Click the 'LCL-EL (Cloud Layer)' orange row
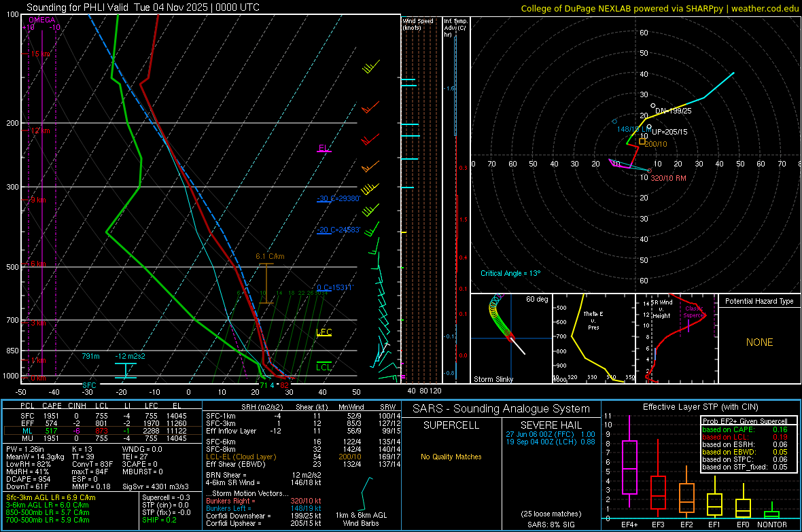This screenshot has height=532, width=802. pyautogui.click(x=241, y=457)
